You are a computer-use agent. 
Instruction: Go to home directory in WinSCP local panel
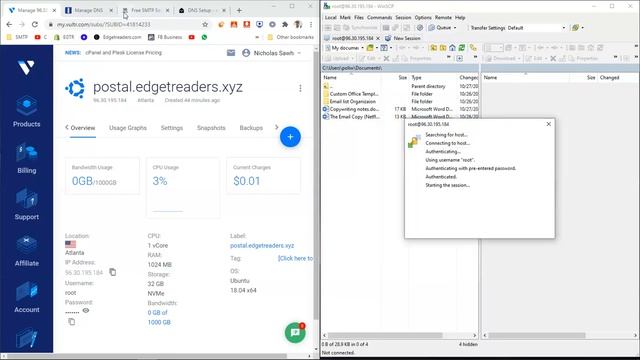pos(452,48)
